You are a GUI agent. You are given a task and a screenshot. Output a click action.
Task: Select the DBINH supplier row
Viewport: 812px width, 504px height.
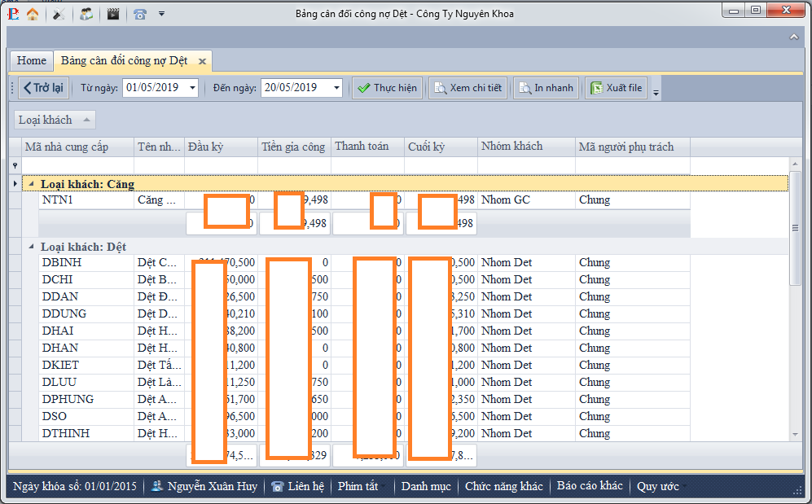[364, 263]
